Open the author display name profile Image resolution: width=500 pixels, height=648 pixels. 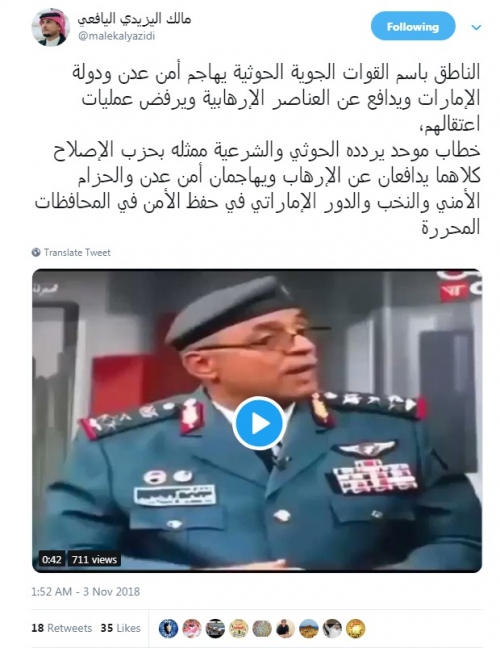click(x=134, y=19)
